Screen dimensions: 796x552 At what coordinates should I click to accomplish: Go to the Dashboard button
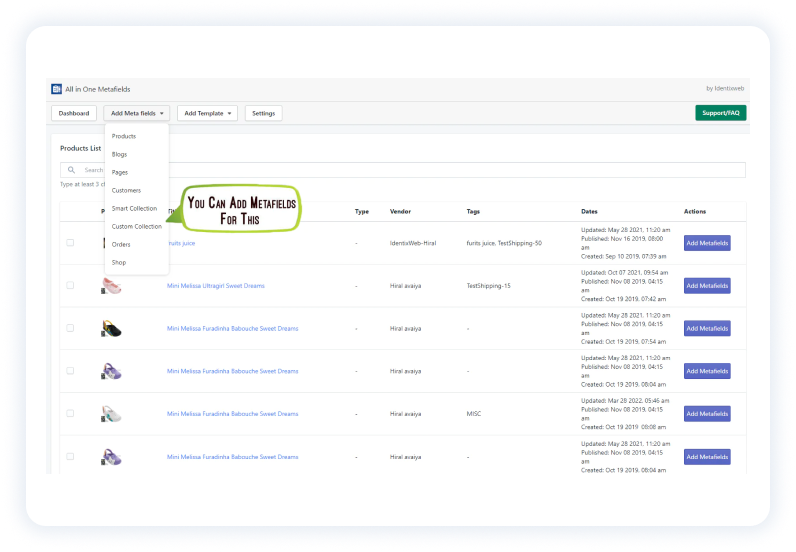(74, 113)
